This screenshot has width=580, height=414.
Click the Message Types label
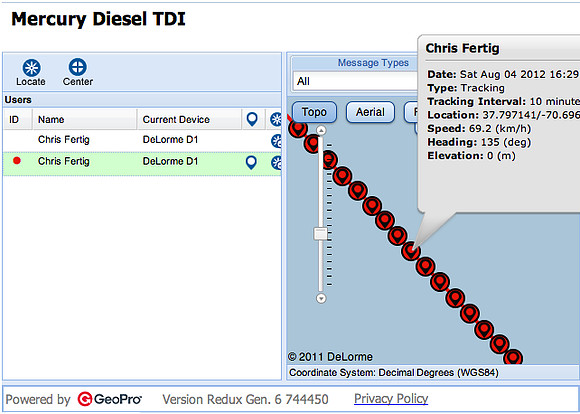tap(373, 63)
